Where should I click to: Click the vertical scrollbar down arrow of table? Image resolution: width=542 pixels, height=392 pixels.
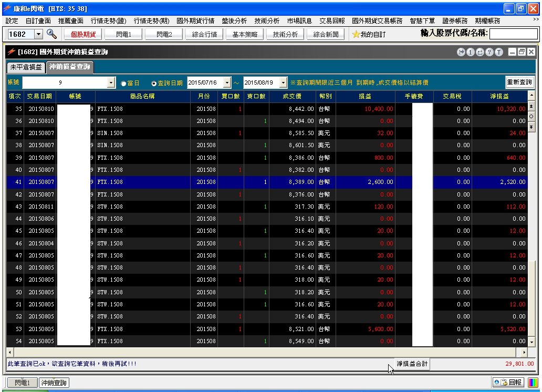pos(531,342)
